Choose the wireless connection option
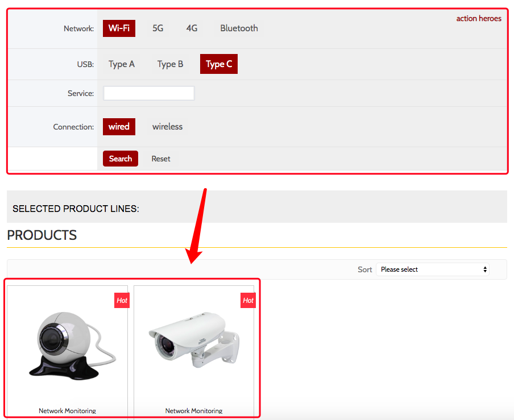514x420 pixels. coord(167,127)
